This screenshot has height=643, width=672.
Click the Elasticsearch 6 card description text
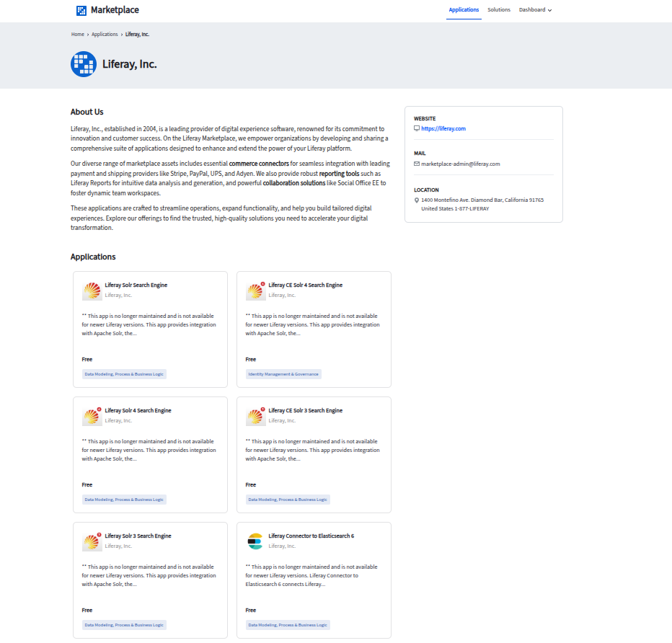pyautogui.click(x=311, y=576)
